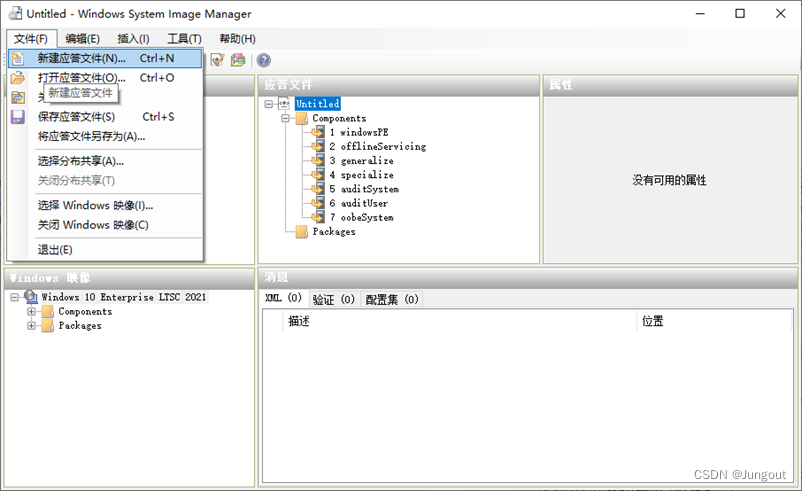Choose 关闭 Windows 映像(C) menu entry

pyautogui.click(x=105, y=225)
